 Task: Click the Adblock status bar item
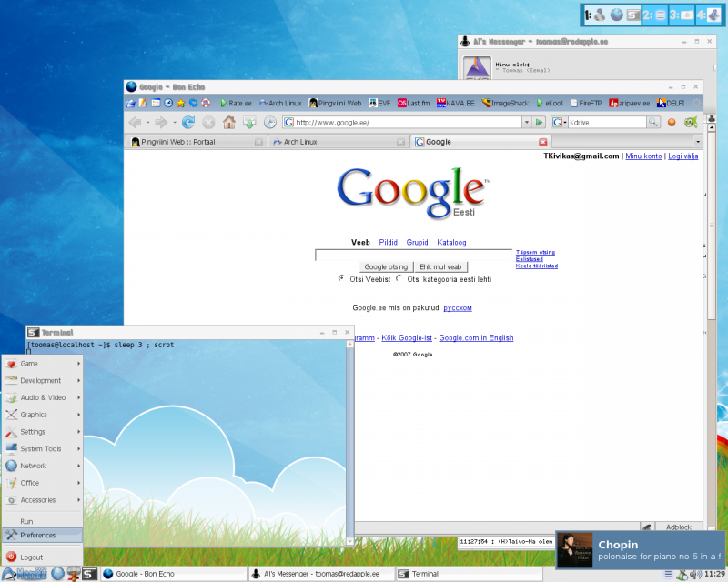click(679, 527)
